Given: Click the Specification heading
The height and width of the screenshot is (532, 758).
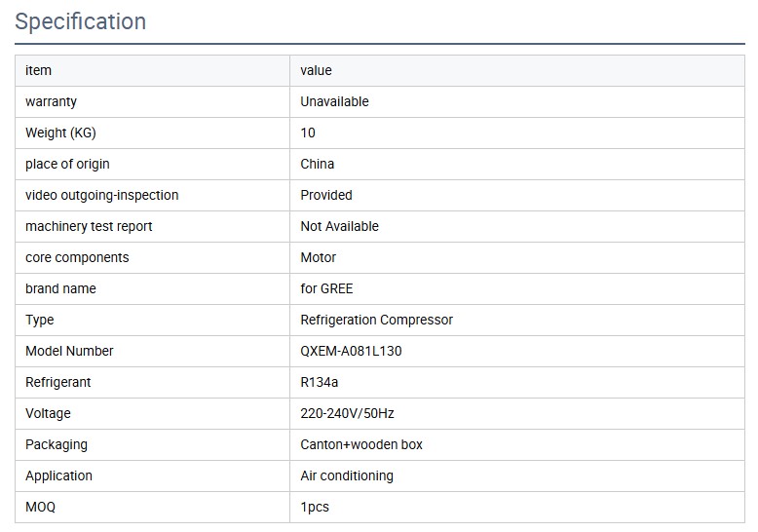Looking at the screenshot, I should click(x=81, y=21).
